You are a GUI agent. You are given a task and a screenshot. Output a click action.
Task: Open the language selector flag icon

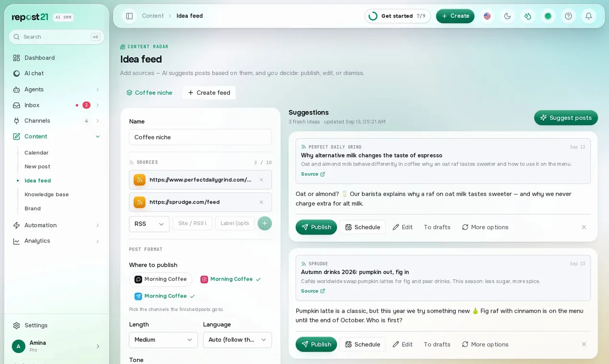coord(487,16)
